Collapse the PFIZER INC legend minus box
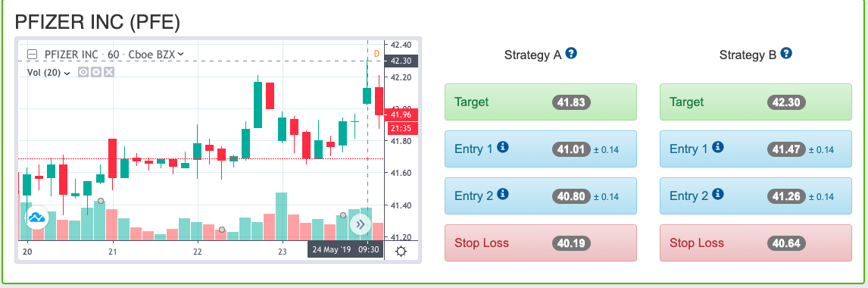868x288 pixels. (32, 55)
